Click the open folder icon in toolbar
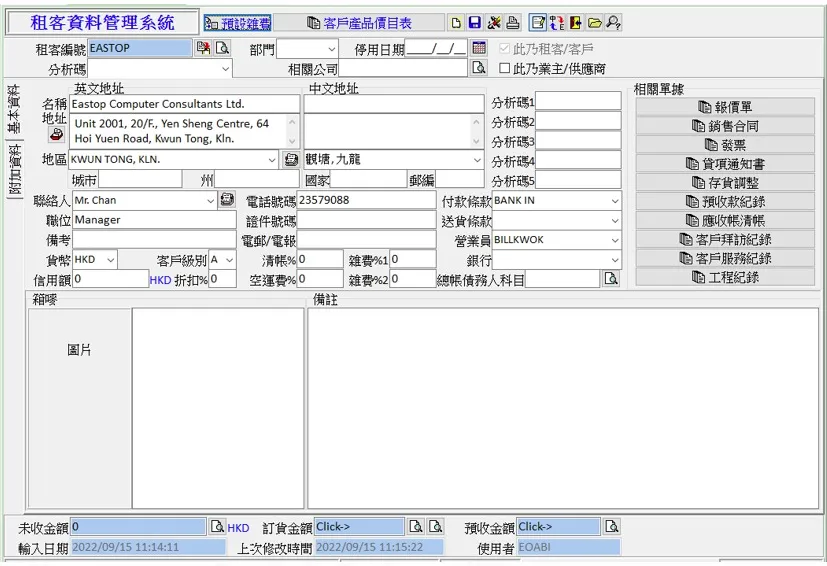The image size is (827, 566). [594, 23]
